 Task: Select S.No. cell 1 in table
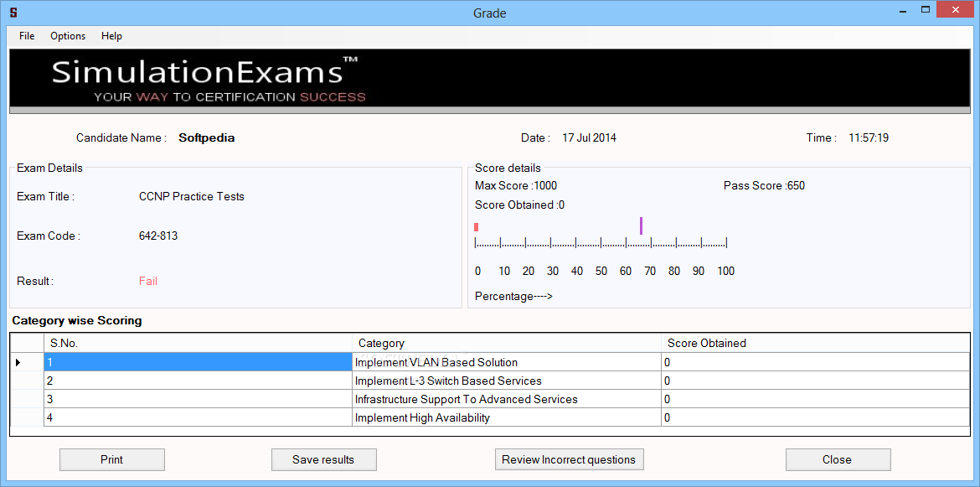199,362
